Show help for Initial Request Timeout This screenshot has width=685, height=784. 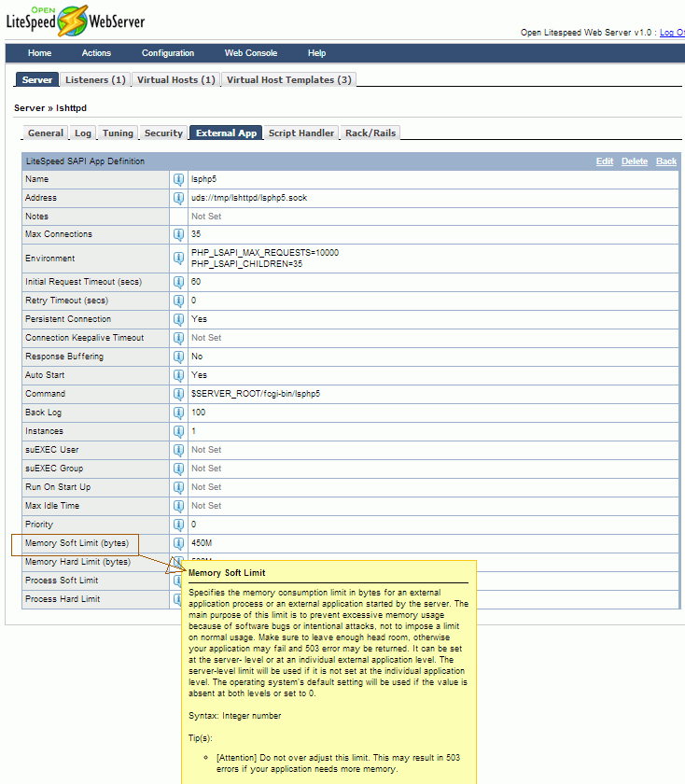click(x=178, y=282)
